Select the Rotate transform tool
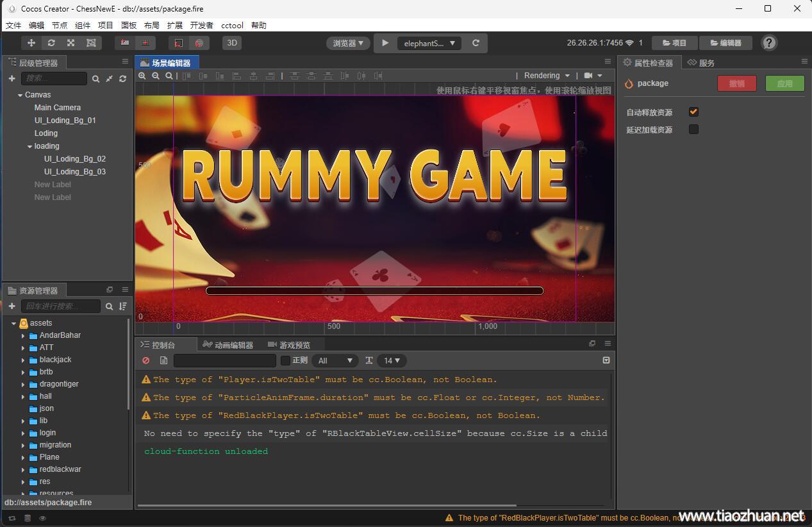The image size is (812, 527). click(x=51, y=43)
